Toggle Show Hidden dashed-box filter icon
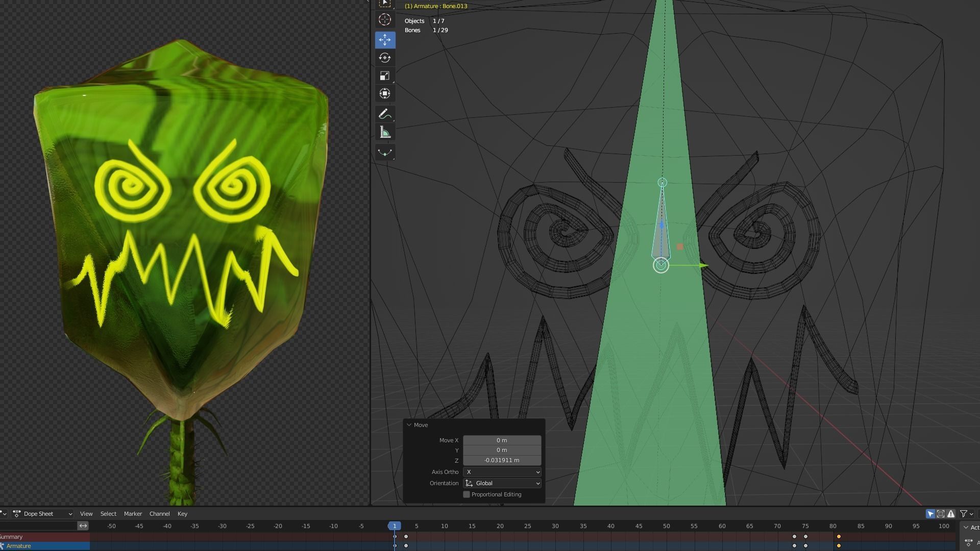The width and height of the screenshot is (980, 551). (941, 514)
